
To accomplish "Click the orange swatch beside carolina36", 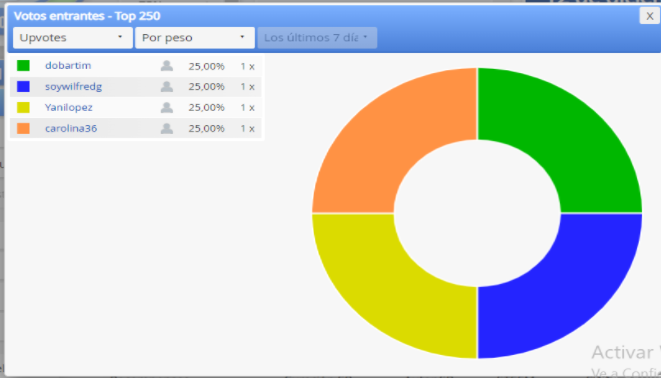I will 23,128.
